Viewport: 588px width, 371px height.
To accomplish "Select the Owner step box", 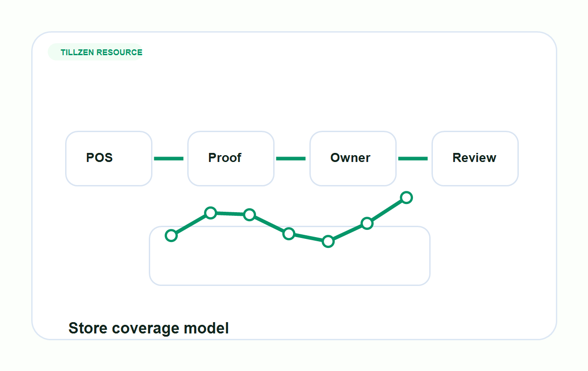I will pyautogui.click(x=353, y=158).
